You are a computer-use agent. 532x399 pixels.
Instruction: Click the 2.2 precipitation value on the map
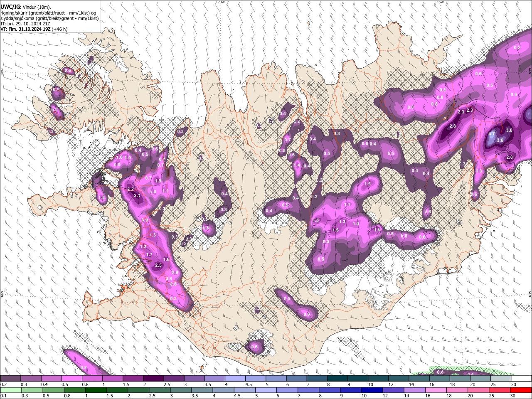pyautogui.click(x=130, y=189)
